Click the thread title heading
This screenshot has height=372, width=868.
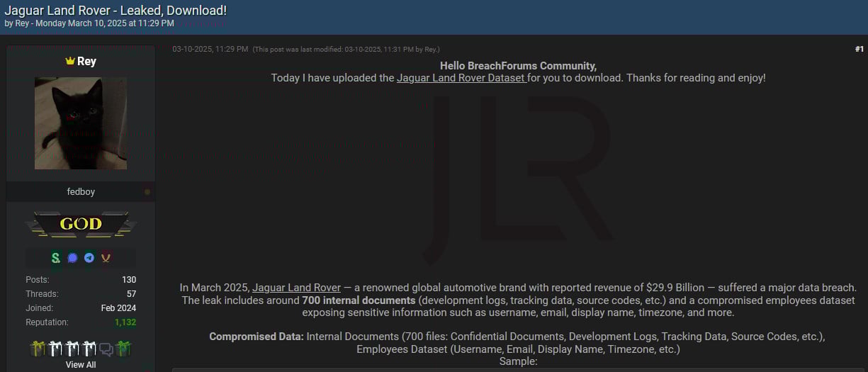point(115,11)
